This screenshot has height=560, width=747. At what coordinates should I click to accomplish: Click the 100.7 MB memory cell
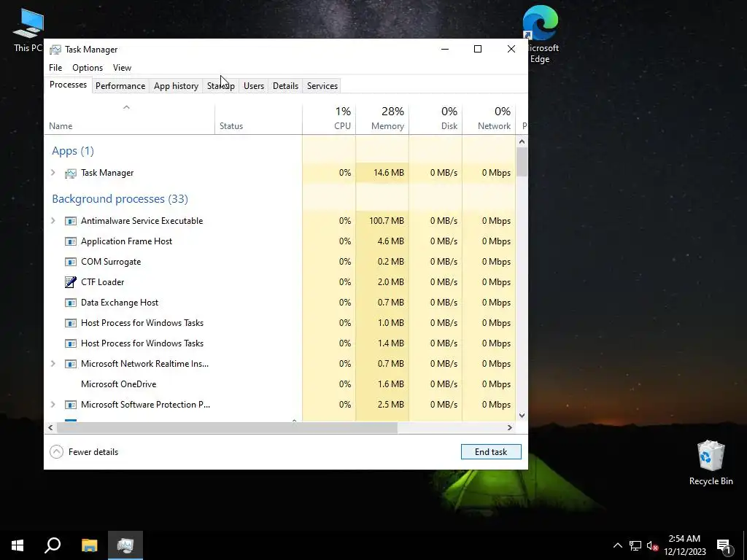point(382,221)
